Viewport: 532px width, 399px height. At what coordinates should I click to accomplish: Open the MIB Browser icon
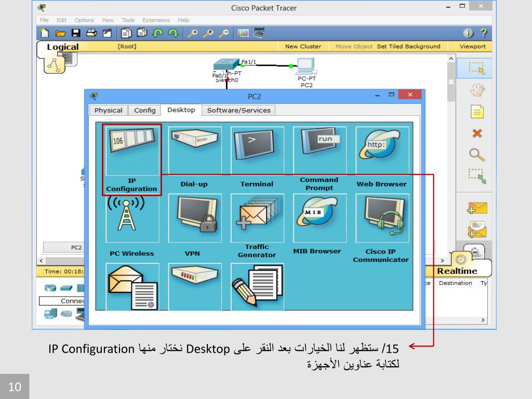coord(320,218)
